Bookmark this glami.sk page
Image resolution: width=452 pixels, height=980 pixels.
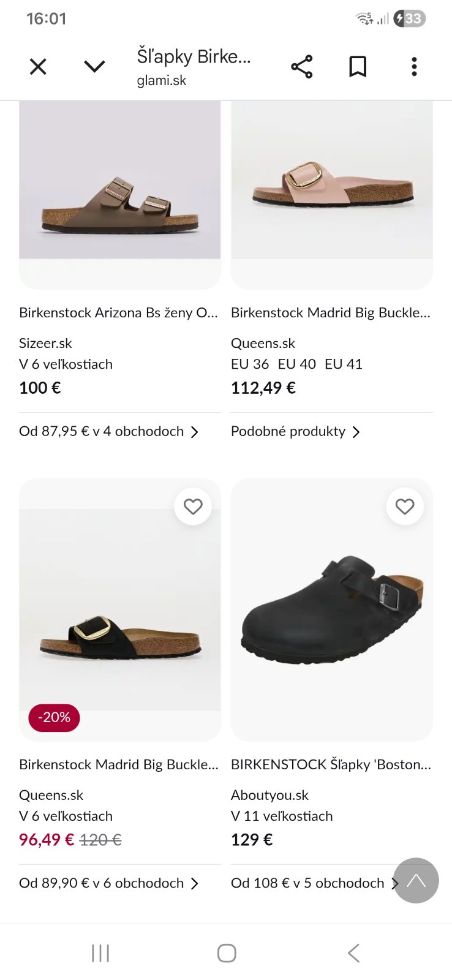(358, 66)
